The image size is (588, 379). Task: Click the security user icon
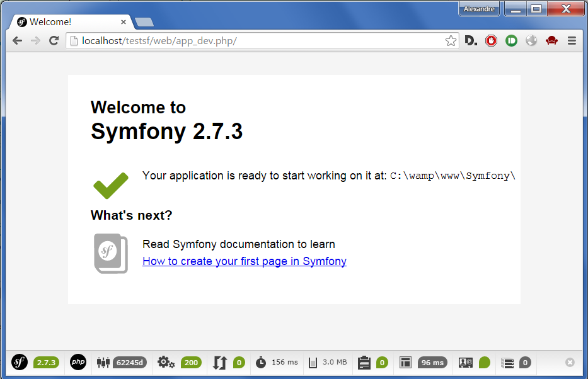pyautogui.click(x=466, y=363)
